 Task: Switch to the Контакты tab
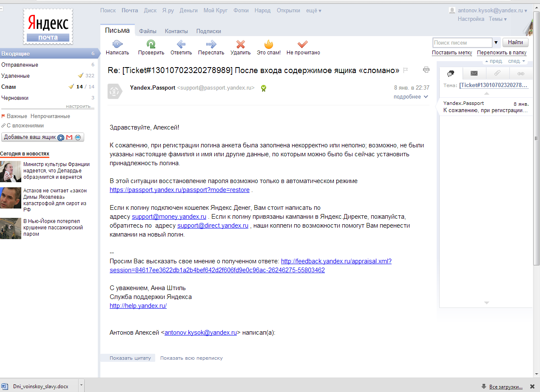point(176,31)
